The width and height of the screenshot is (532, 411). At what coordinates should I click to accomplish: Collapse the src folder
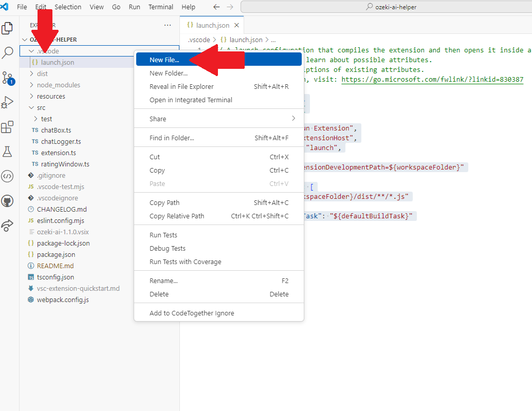31,107
